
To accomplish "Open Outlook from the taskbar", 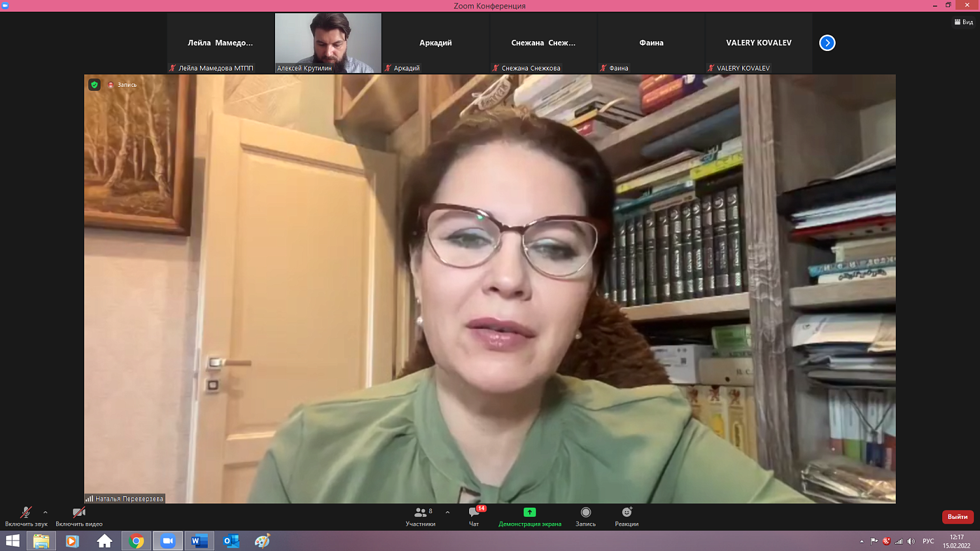I will coord(231,541).
